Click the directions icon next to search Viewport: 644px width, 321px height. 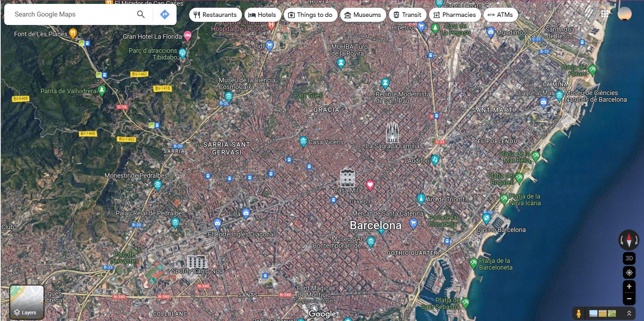[x=164, y=15]
